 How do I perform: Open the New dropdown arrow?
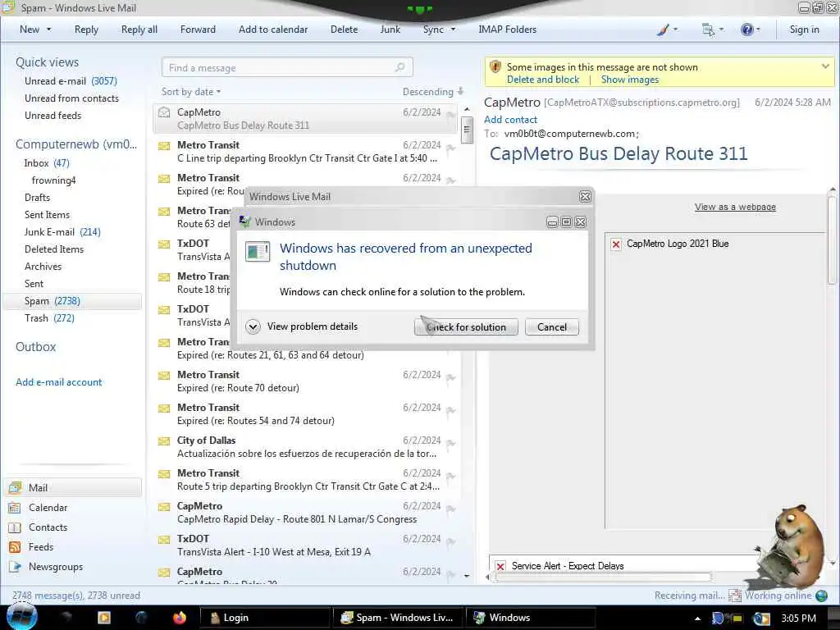click(x=48, y=30)
